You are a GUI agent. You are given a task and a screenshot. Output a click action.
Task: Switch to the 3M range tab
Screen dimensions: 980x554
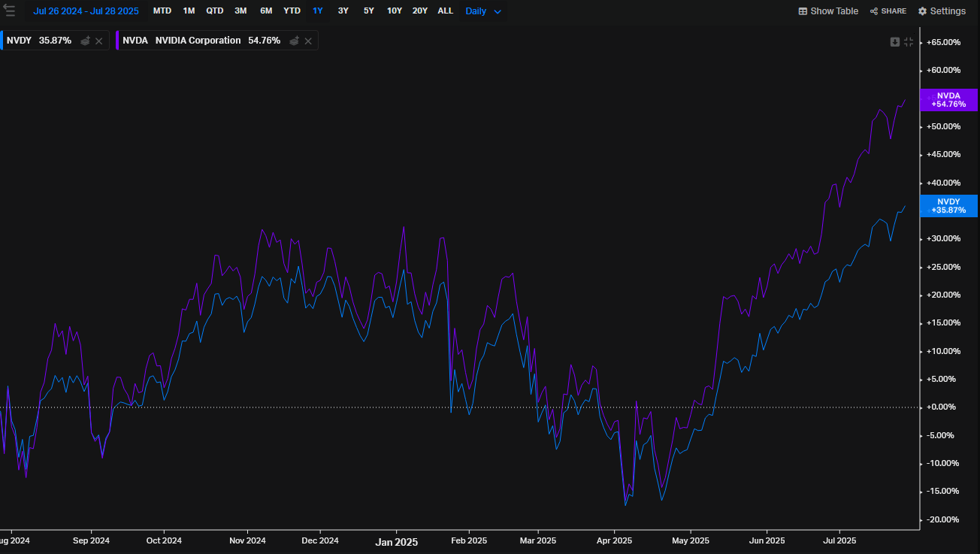click(x=240, y=11)
